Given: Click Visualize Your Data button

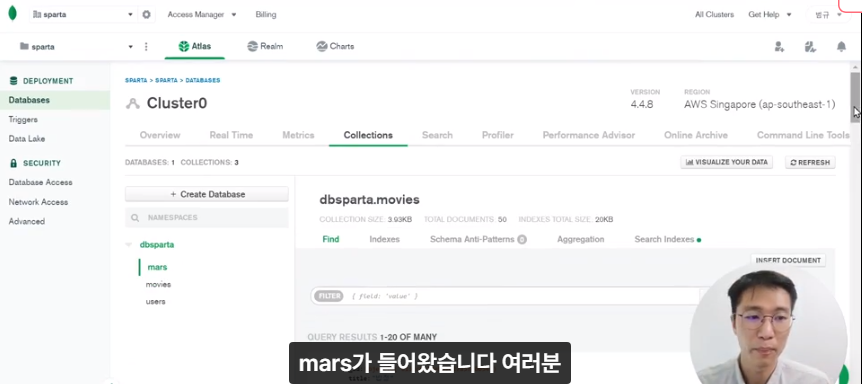Looking at the screenshot, I should [x=727, y=162].
